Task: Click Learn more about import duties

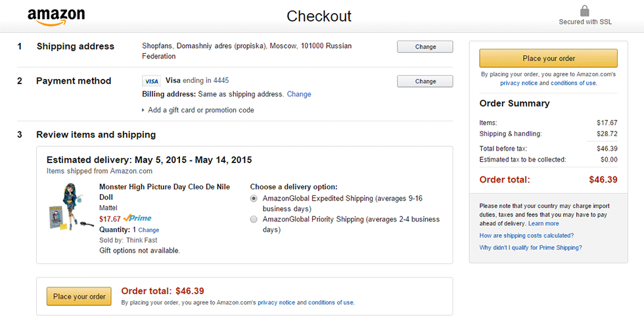Action: [543, 224]
